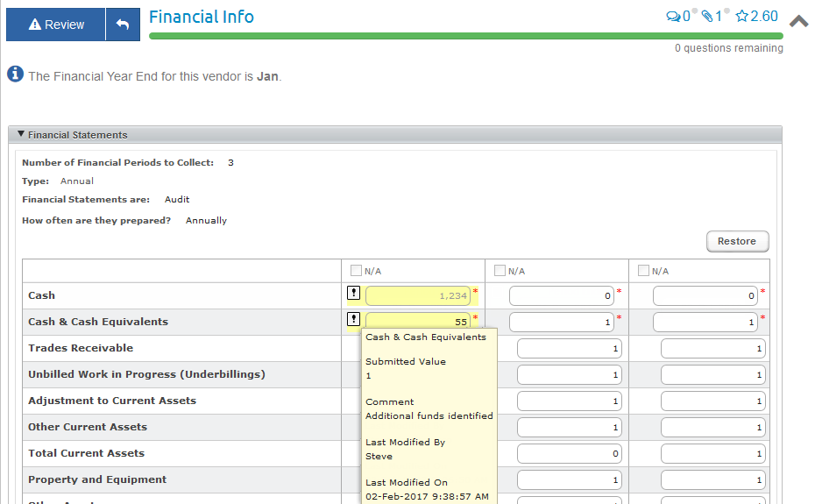Click the 'Audit' financial statements value
This screenshot has width=815, height=504.
tap(177, 200)
